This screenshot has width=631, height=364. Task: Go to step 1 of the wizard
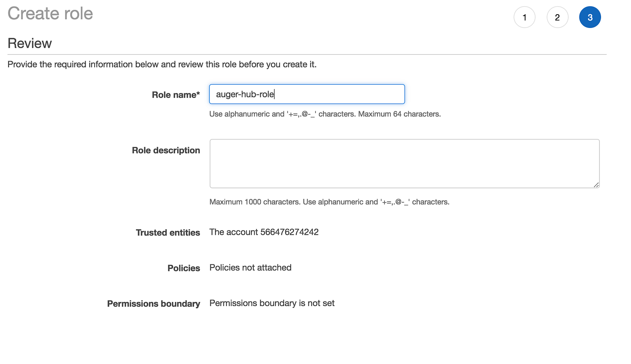(524, 17)
